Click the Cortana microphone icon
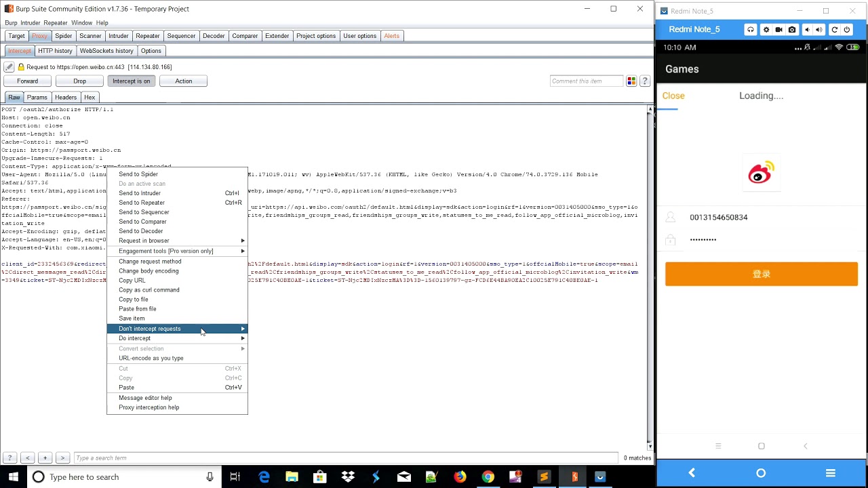The height and width of the screenshot is (488, 868). pos(210,477)
